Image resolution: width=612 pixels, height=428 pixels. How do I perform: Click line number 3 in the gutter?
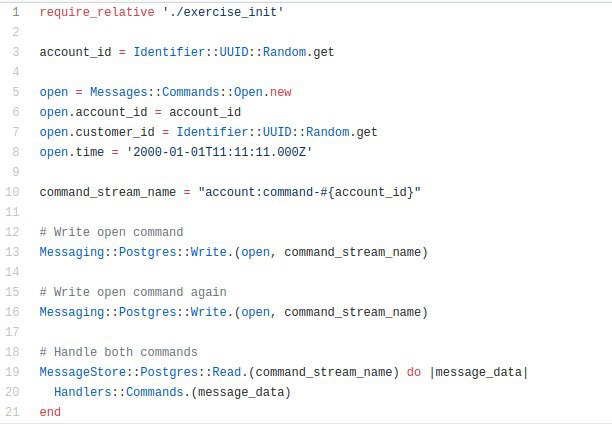(x=15, y=52)
